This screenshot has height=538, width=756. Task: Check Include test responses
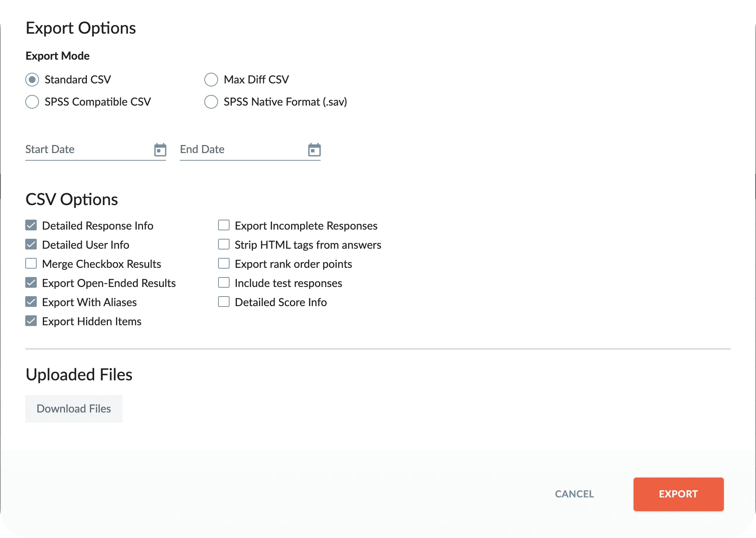(x=224, y=283)
